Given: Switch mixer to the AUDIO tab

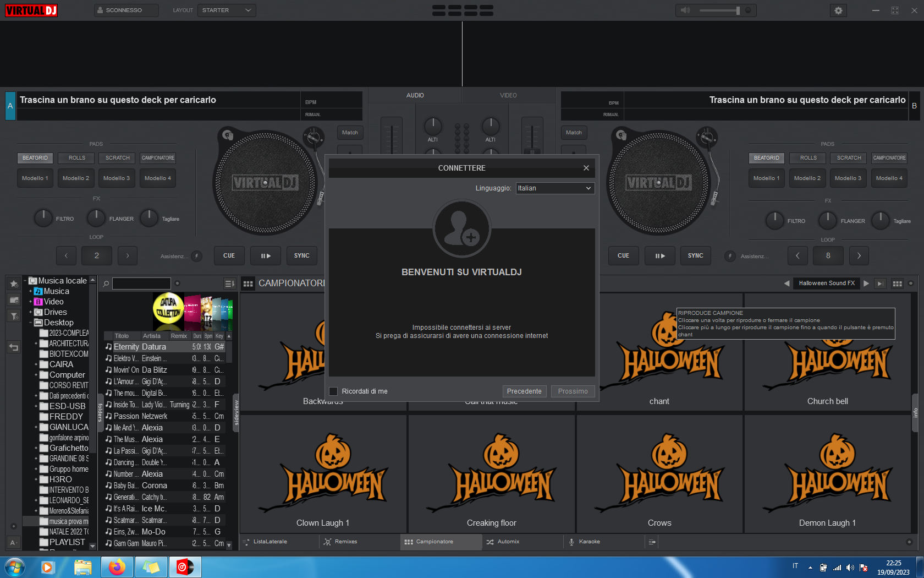Looking at the screenshot, I should pos(415,96).
